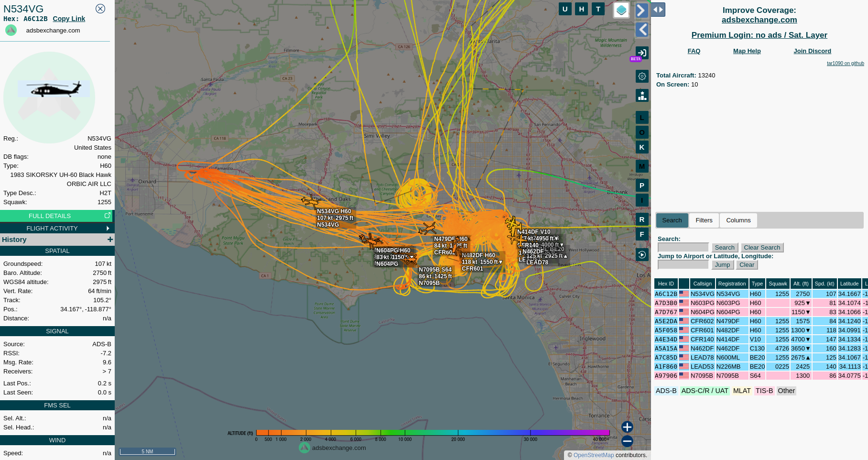Image resolution: width=868 pixels, height=460 pixels.
Task: Click the Jump button
Action: (722, 265)
